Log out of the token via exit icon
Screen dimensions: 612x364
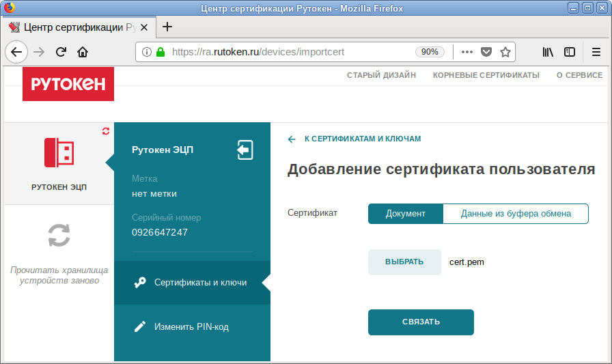click(x=245, y=150)
